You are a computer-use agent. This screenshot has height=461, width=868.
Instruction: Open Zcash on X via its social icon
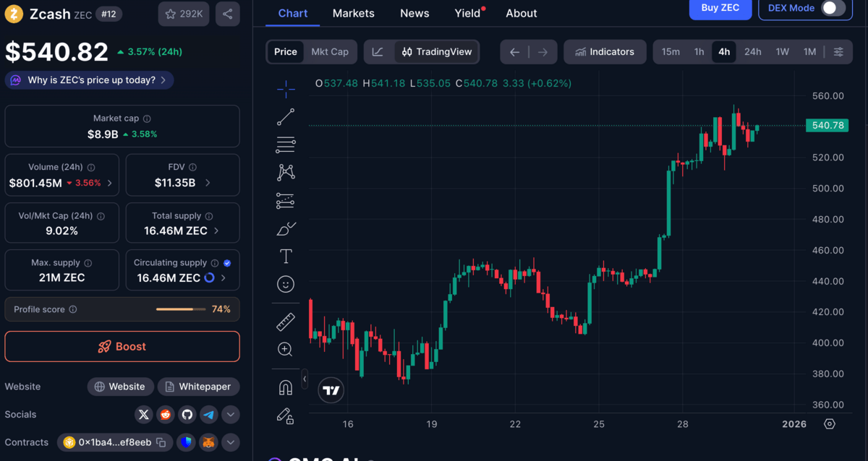coord(143,415)
